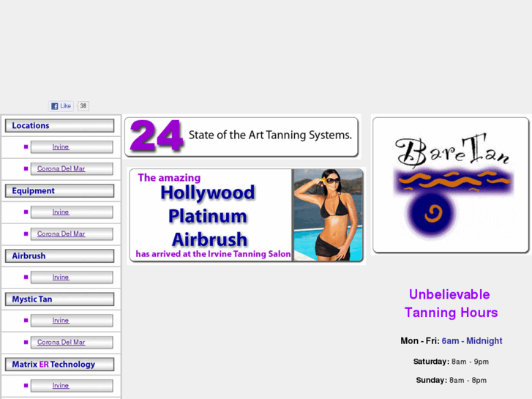The image size is (532, 399).
Task: Open Irvine link under Airbrush
Action: tap(61, 277)
